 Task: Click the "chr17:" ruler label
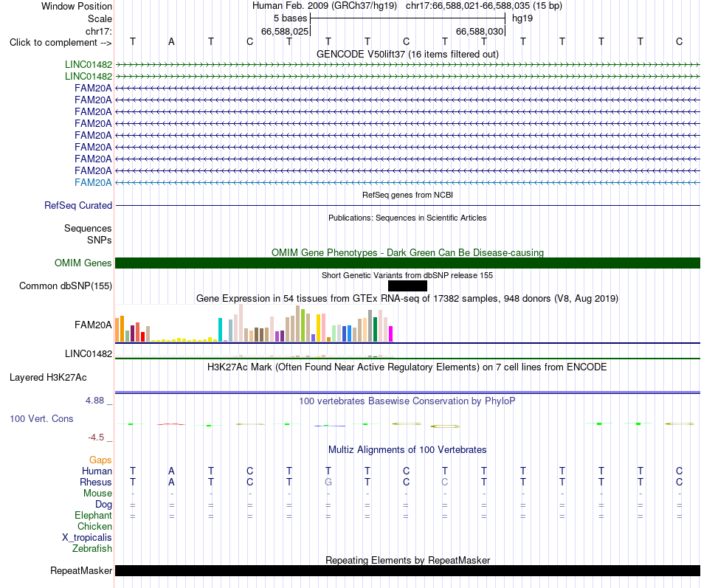pos(99,31)
